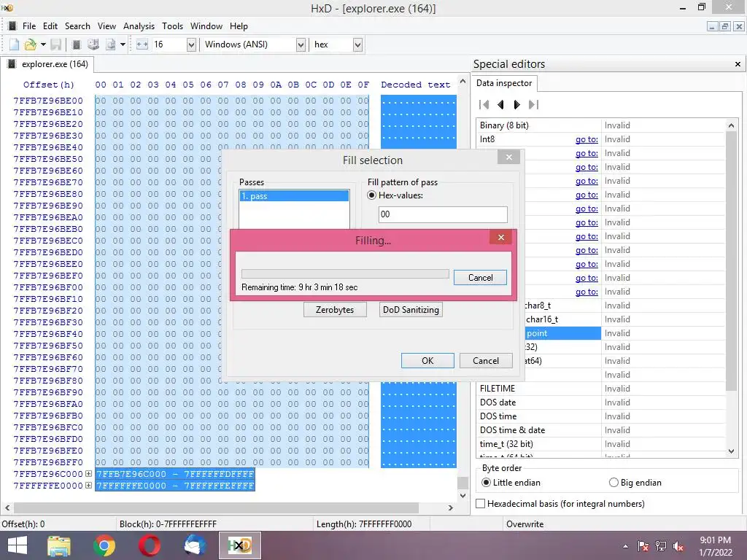Open the Search menu
Screen dimensions: 747x560
tap(77, 26)
